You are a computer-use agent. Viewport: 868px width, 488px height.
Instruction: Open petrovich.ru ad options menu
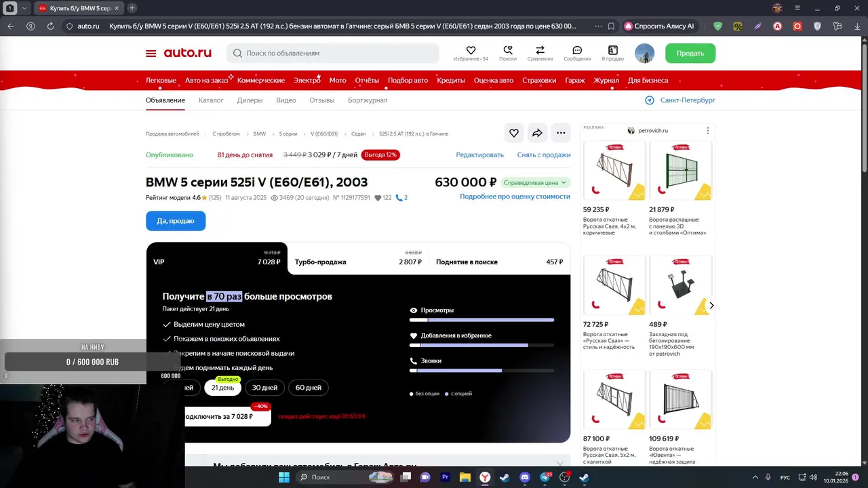707,131
